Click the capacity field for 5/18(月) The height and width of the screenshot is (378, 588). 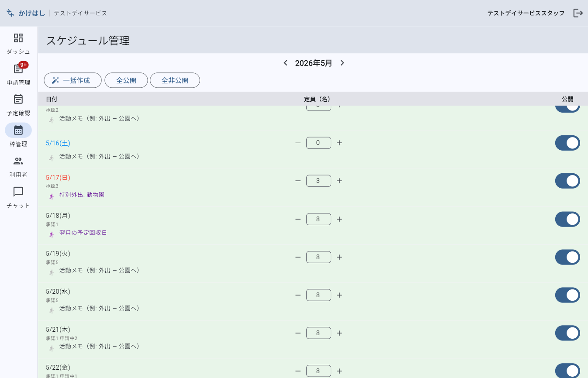coord(318,219)
